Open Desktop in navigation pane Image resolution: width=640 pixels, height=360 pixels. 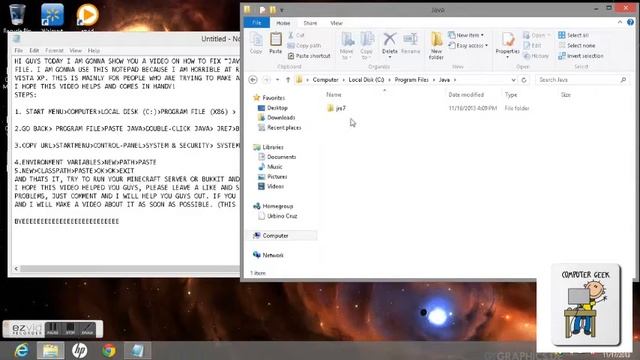pos(273,108)
